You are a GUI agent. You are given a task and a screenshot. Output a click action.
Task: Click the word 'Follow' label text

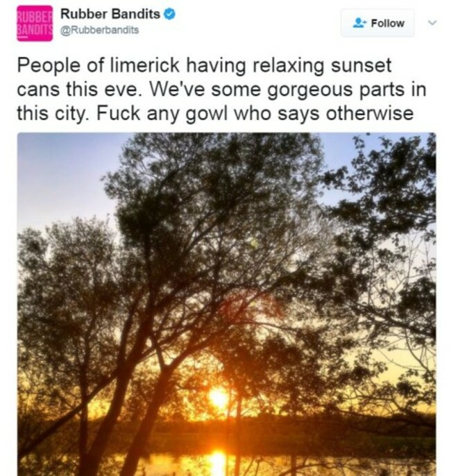pos(388,24)
